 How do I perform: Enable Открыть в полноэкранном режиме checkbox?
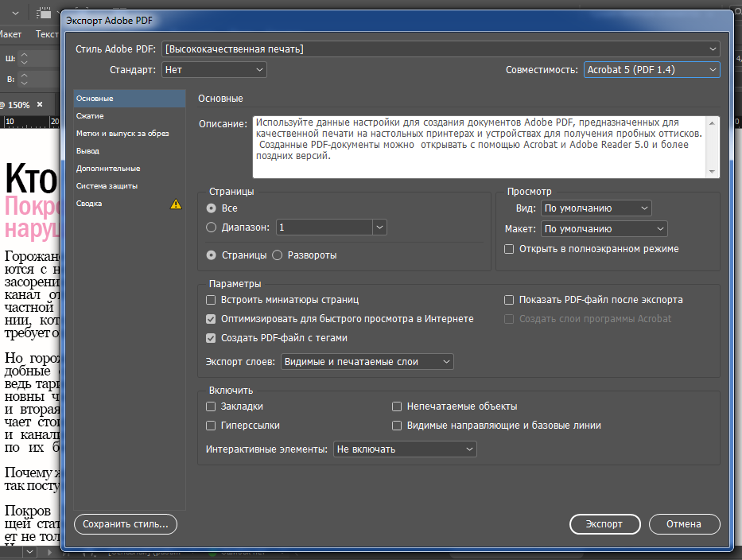[x=509, y=249]
